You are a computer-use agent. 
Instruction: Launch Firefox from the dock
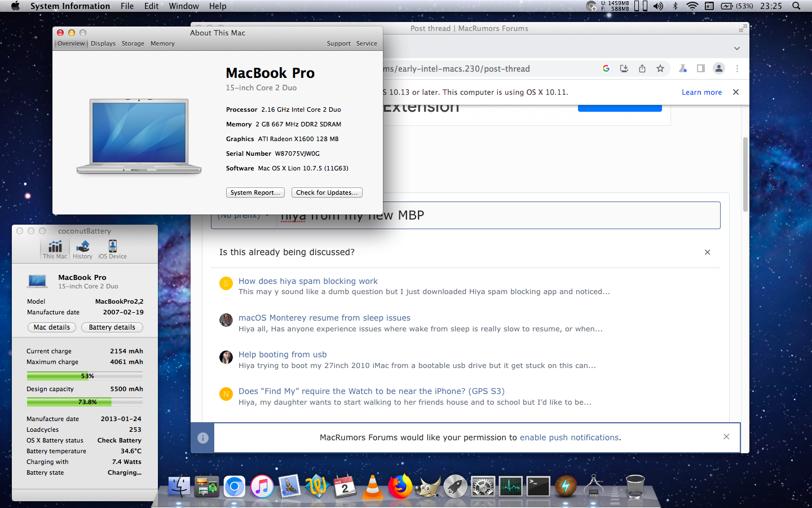400,486
